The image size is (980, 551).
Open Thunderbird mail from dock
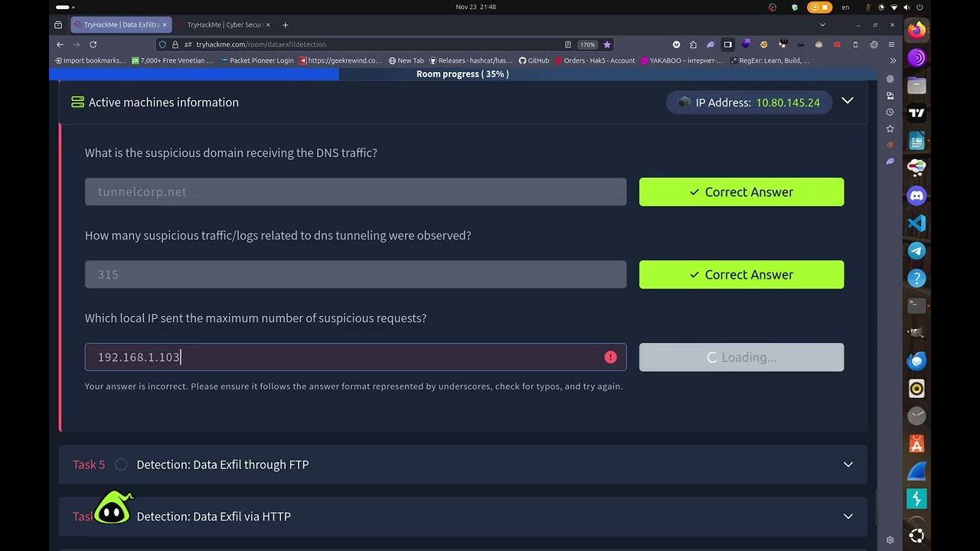pyautogui.click(x=916, y=360)
